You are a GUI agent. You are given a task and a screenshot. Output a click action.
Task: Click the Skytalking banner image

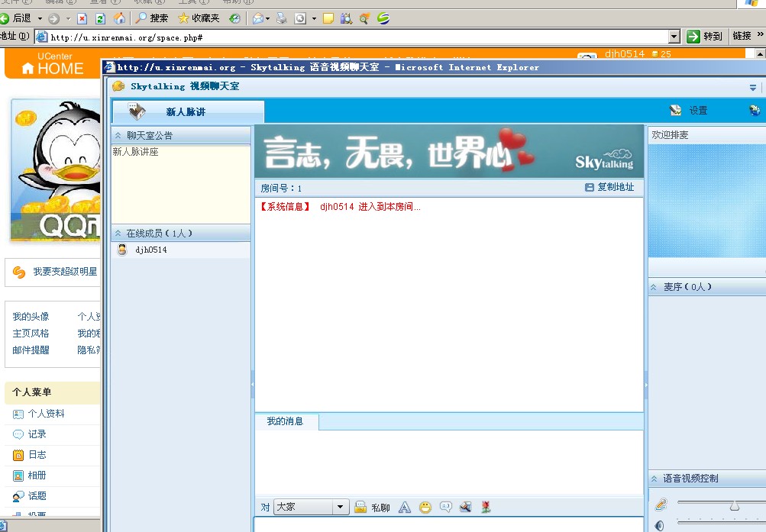pyautogui.click(x=449, y=152)
